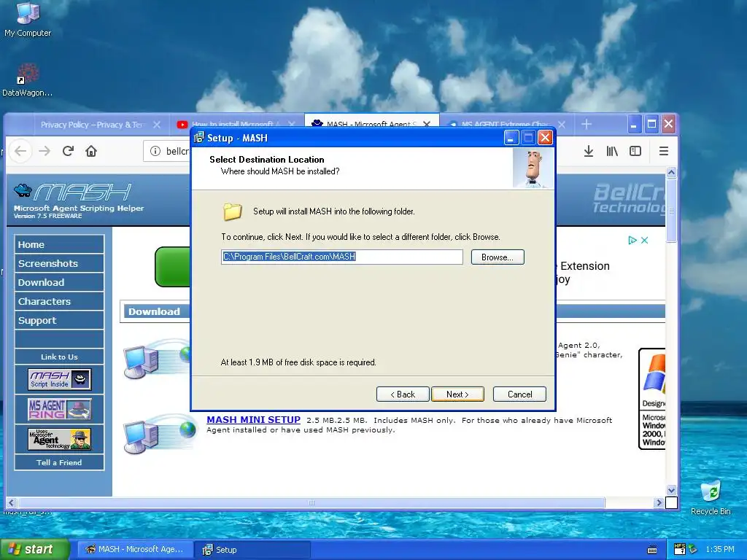Open the browser Downloads icon

point(589,151)
